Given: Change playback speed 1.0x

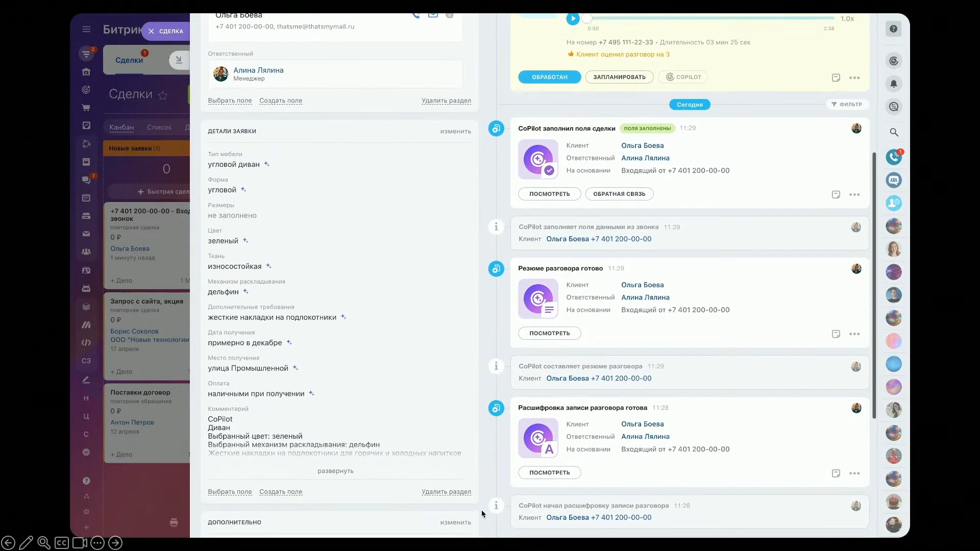Looking at the screenshot, I should pos(847,19).
